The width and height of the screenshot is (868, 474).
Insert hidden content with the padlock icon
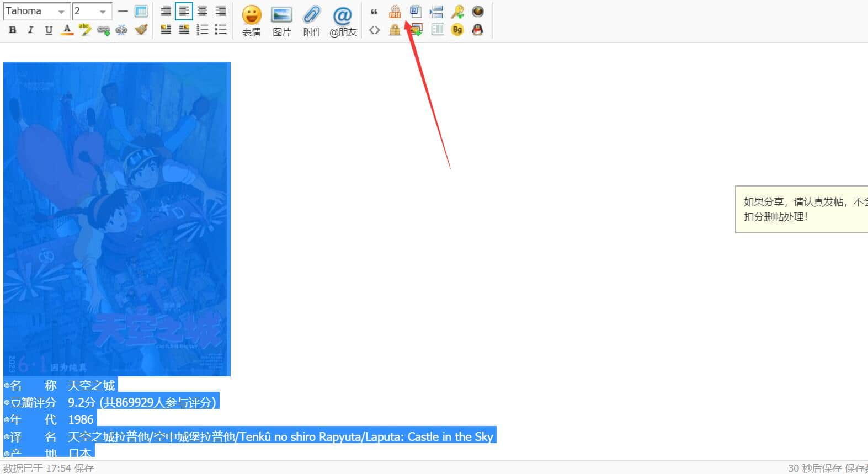(395, 30)
